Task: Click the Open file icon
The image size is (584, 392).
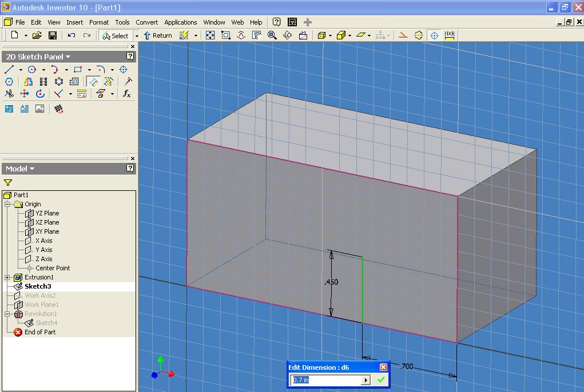Action: (37, 35)
